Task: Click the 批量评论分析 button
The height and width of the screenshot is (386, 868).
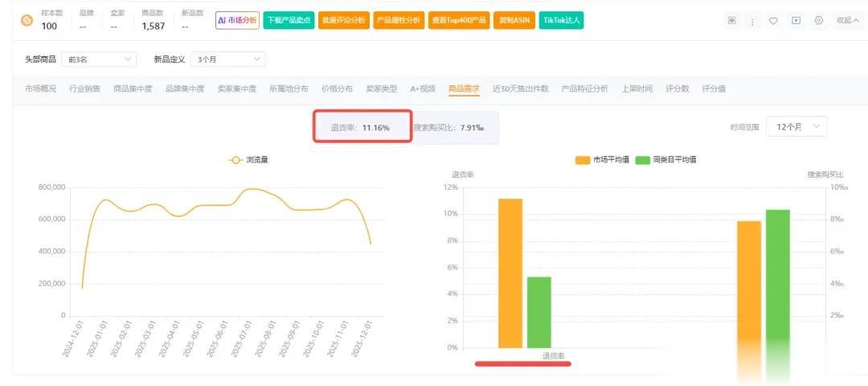Action: click(344, 20)
